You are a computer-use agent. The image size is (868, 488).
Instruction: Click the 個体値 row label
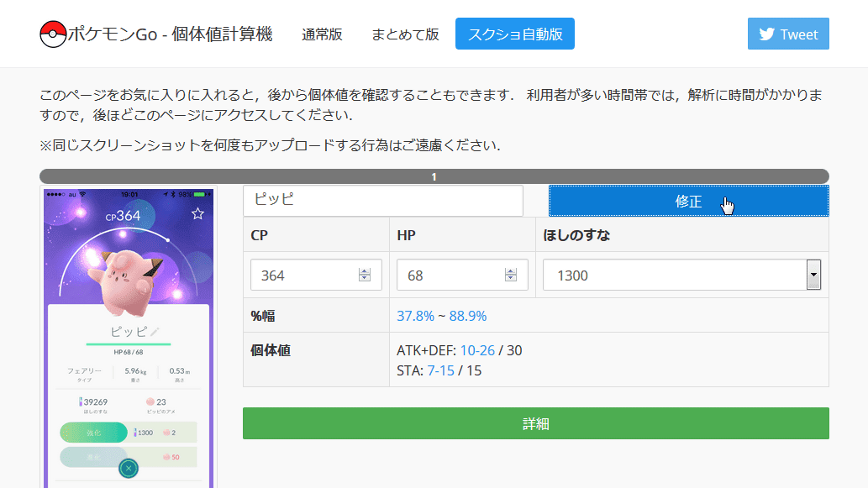(x=271, y=351)
